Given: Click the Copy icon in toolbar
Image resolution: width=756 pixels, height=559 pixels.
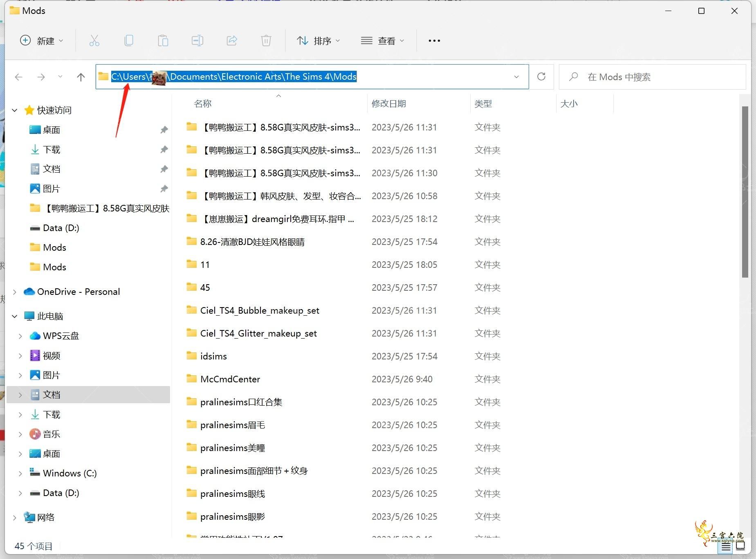Looking at the screenshot, I should [129, 40].
